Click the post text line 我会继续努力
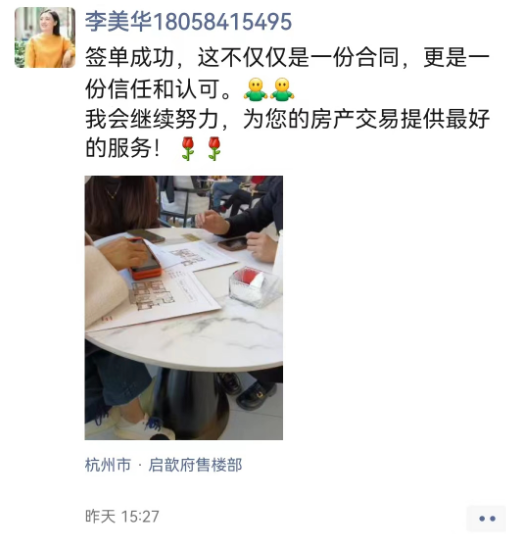506x534 pixels. click(x=287, y=119)
